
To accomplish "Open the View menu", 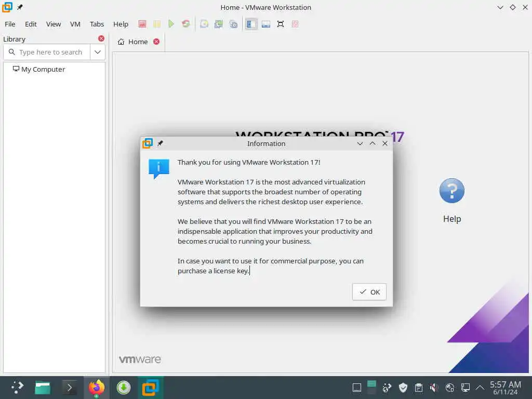I will click(x=54, y=24).
